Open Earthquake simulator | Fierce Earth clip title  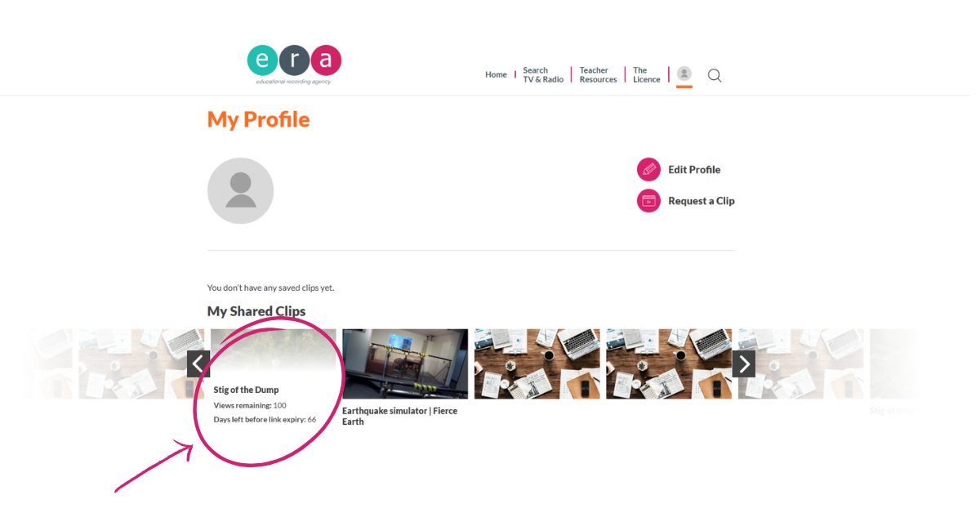399,416
